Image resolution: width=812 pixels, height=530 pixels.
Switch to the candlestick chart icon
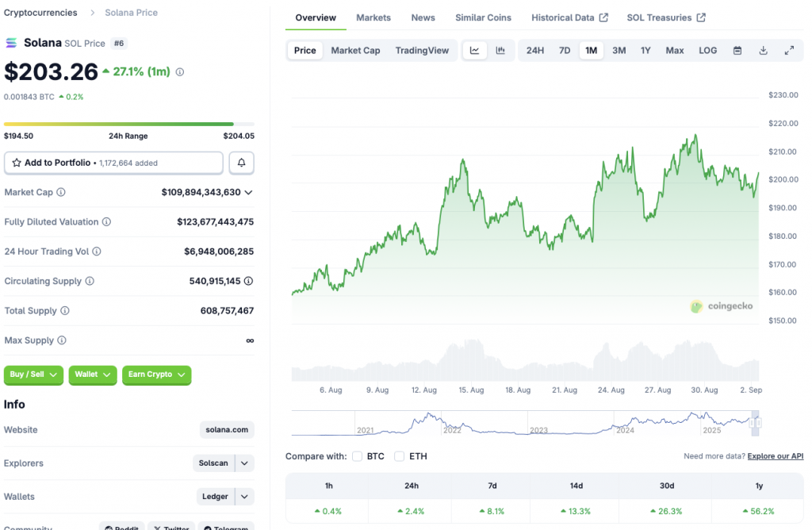[x=500, y=50]
